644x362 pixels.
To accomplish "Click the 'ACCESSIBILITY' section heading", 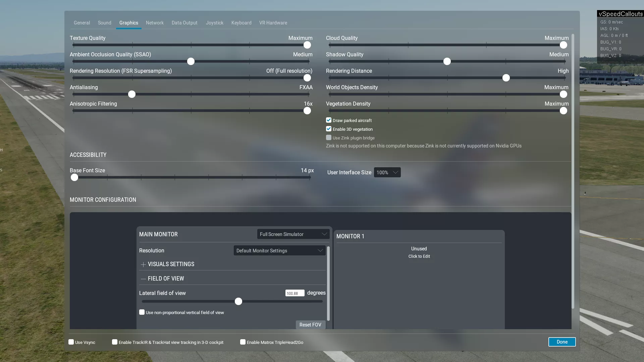I will pos(88,155).
